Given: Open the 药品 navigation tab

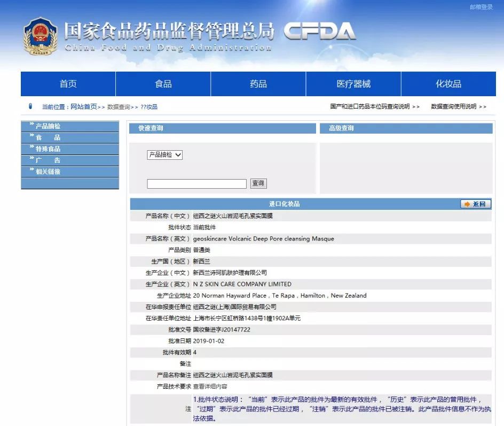Looking at the screenshot, I should (x=258, y=84).
